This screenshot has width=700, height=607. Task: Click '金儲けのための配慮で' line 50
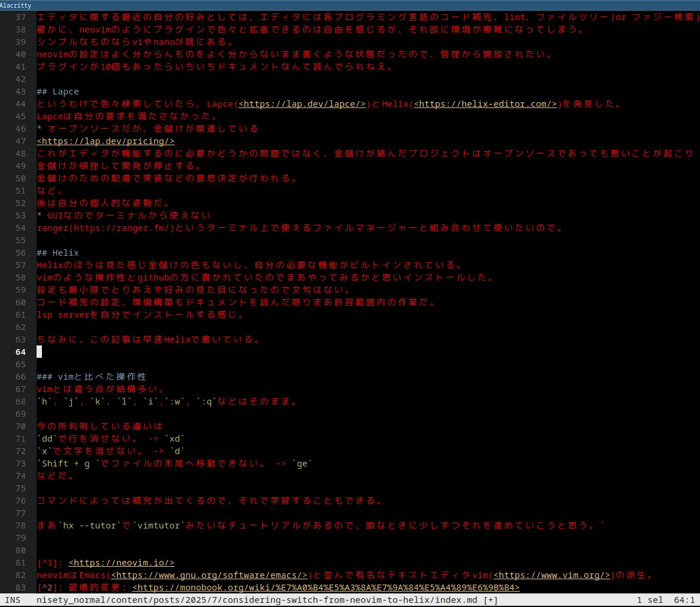click(168, 179)
